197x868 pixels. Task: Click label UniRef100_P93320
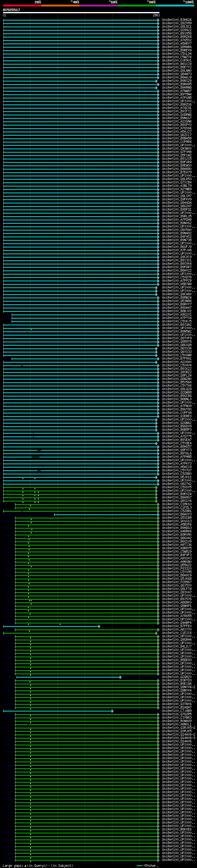[177, 568]
